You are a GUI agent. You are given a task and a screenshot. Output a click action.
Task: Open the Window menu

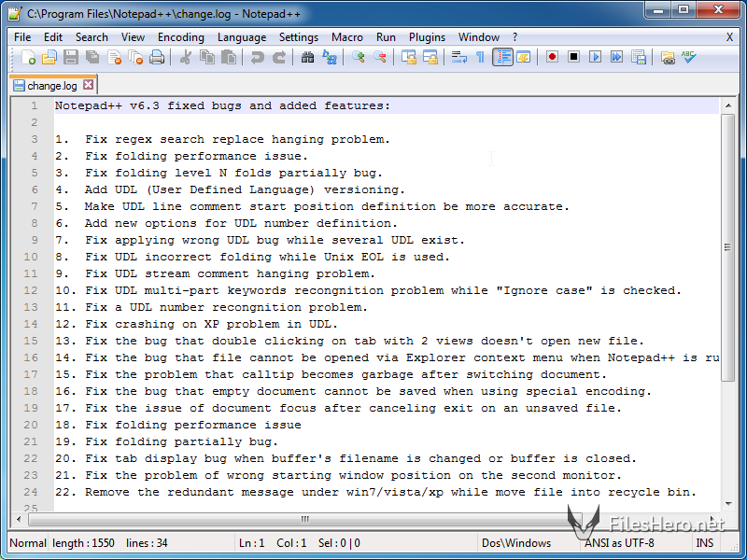[479, 37]
